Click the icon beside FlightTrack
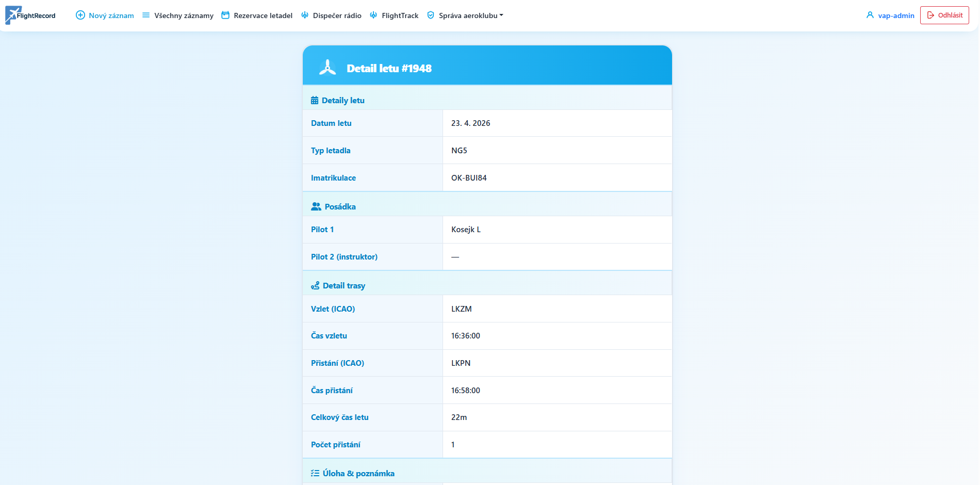 pyautogui.click(x=373, y=15)
